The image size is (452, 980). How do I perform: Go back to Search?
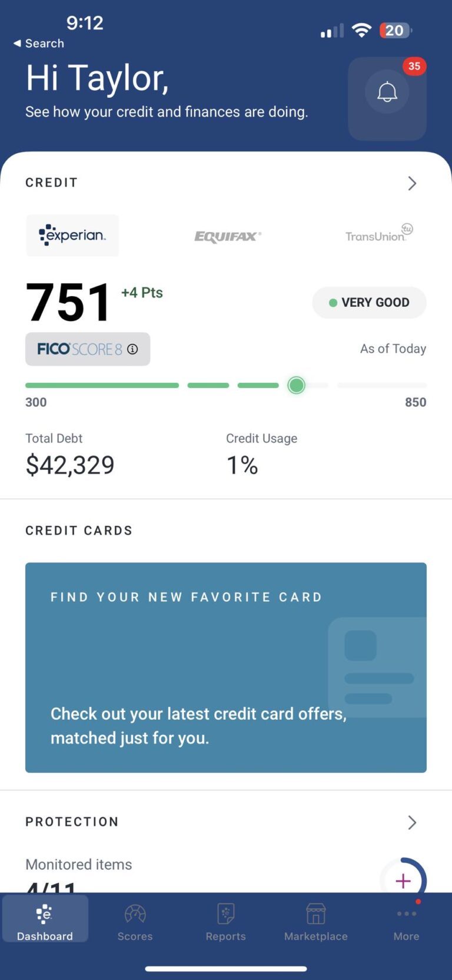[x=39, y=44]
